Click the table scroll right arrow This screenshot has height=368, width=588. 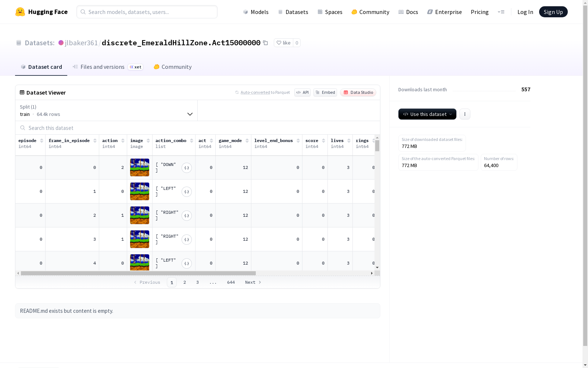pyautogui.click(x=372, y=273)
